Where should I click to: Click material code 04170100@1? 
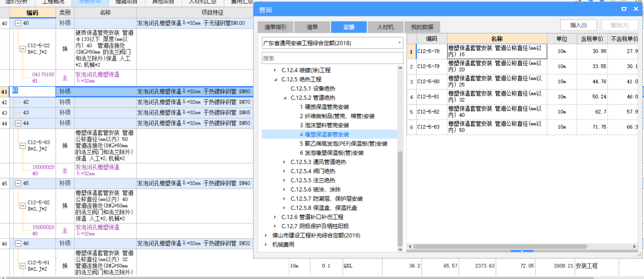(43, 77)
